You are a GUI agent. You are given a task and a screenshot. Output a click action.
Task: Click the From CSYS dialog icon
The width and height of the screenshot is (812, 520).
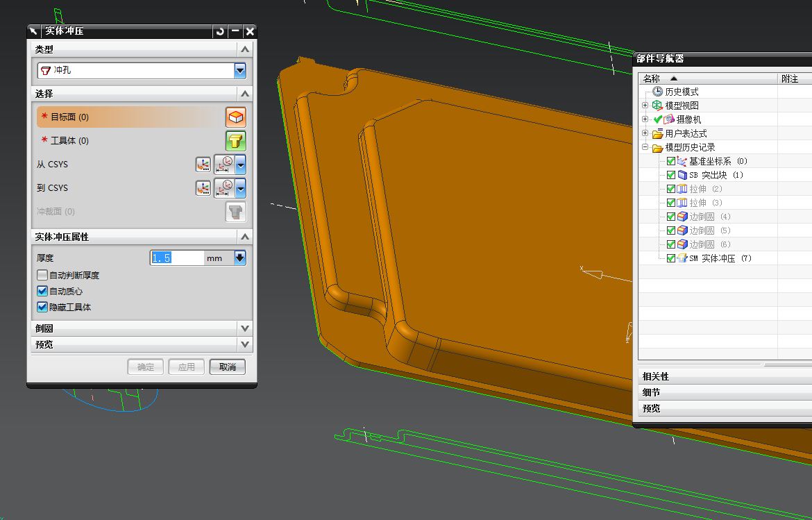(203, 165)
